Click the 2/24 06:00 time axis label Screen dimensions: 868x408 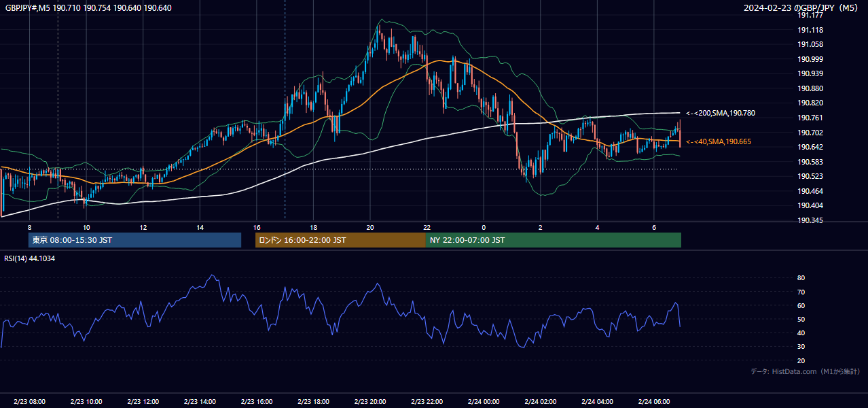coord(654,402)
